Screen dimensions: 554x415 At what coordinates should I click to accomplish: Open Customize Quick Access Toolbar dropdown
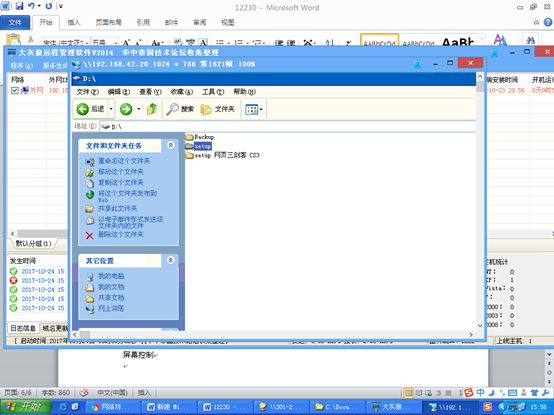click(x=61, y=6)
